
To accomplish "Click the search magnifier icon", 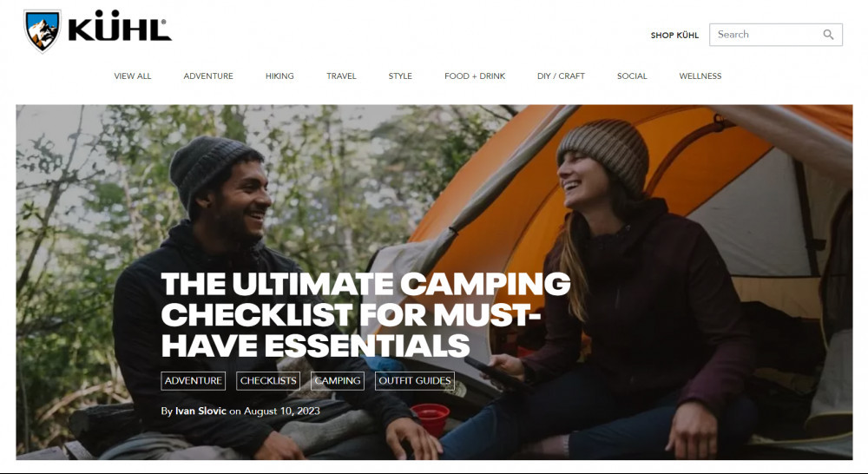I will [x=828, y=35].
